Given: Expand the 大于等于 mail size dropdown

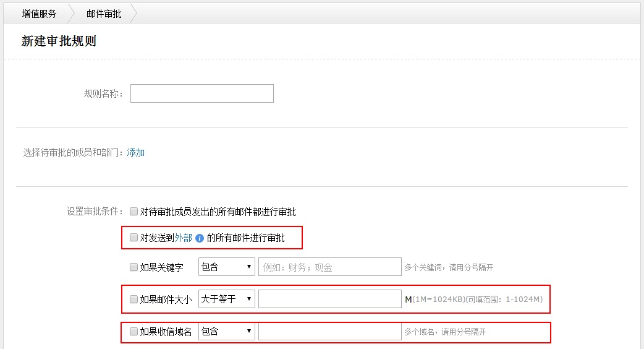Looking at the screenshot, I should click(x=226, y=299).
